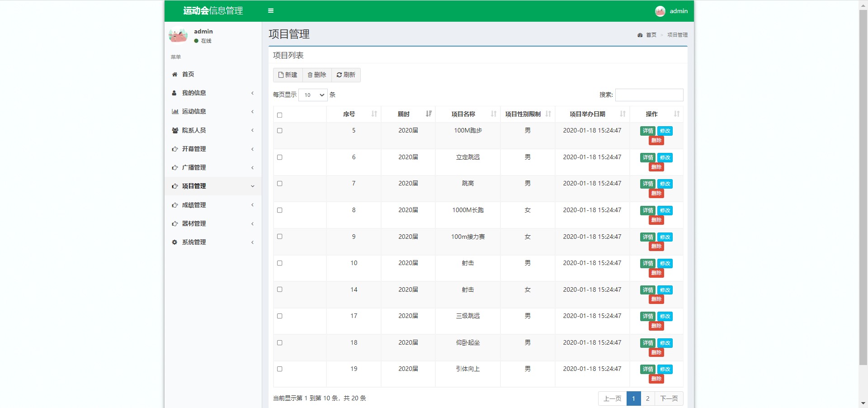This screenshot has height=408, width=868.
Task: Open the 运动信息 sidebar item
Action: coord(213,111)
